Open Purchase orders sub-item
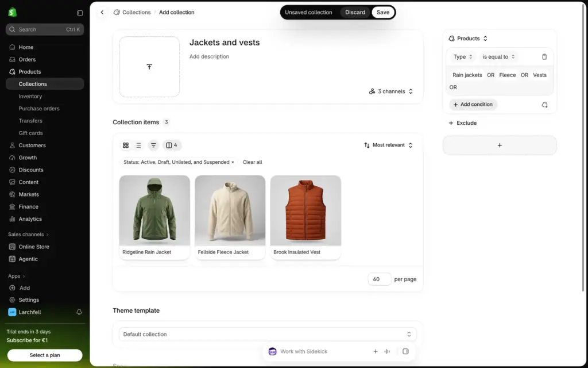 39,109
